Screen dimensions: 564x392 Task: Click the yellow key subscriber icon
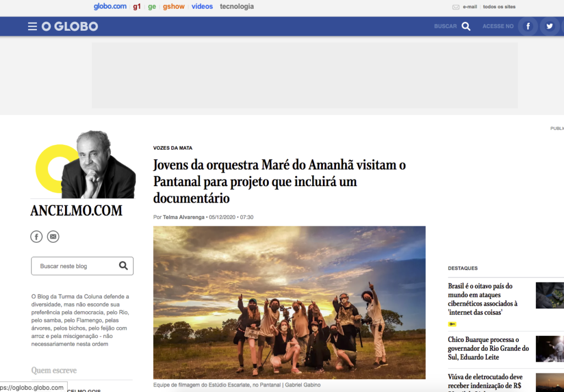[452, 324]
